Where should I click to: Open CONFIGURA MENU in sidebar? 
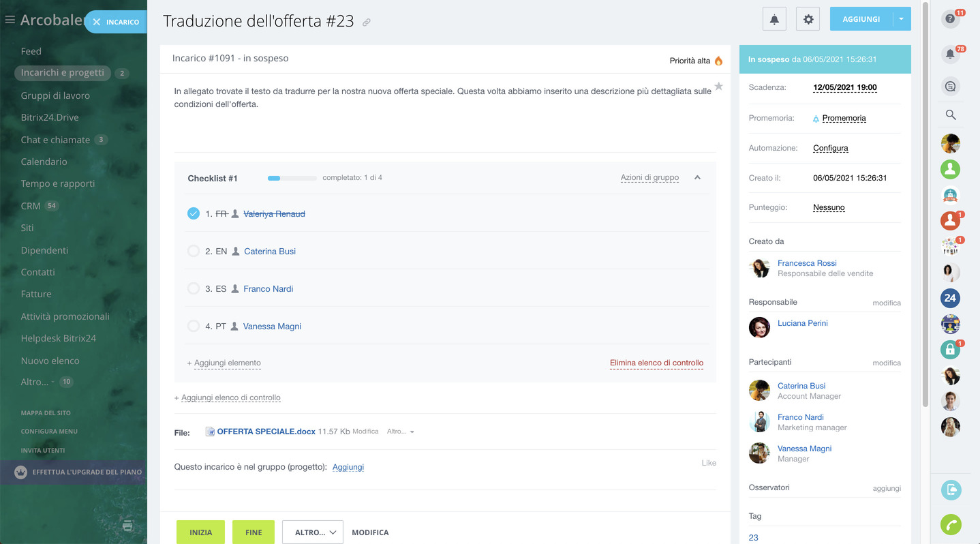point(49,432)
